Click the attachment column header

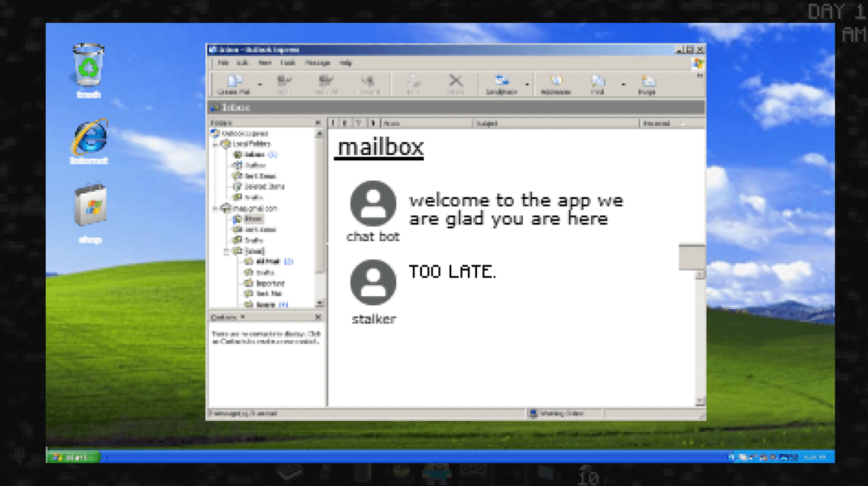345,124
